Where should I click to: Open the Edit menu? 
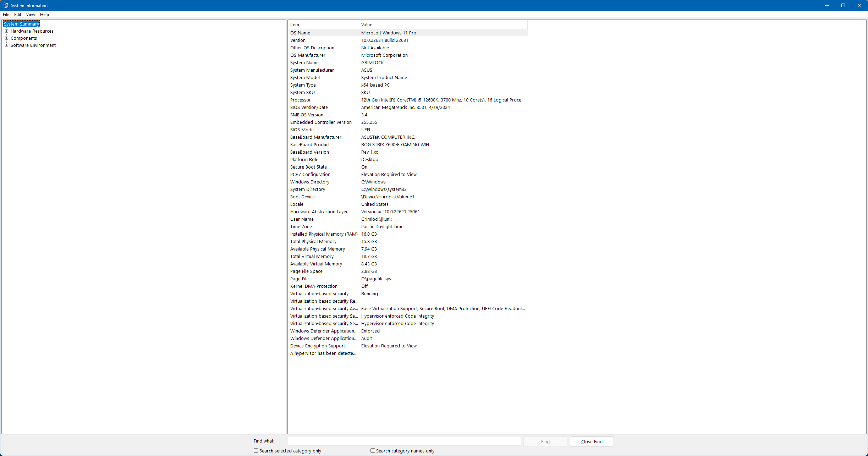[18, 15]
